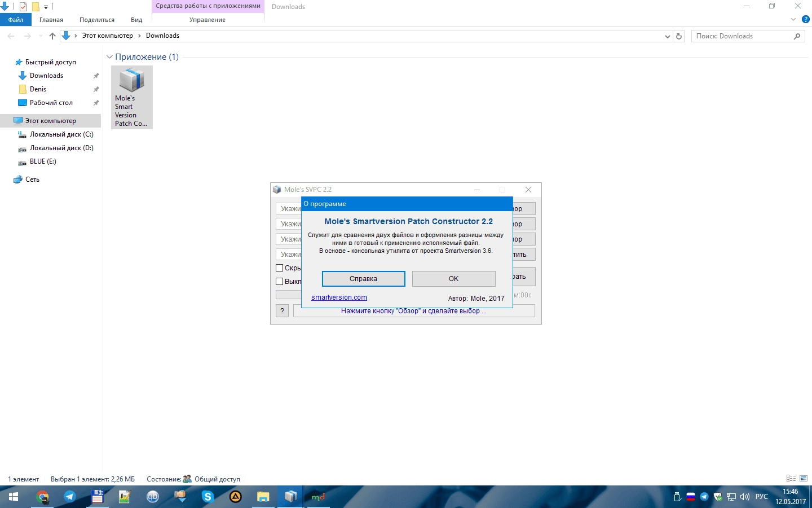The image size is (812, 508).
Task: Launch Google Chrome from the taskbar
Action: (x=42, y=497)
